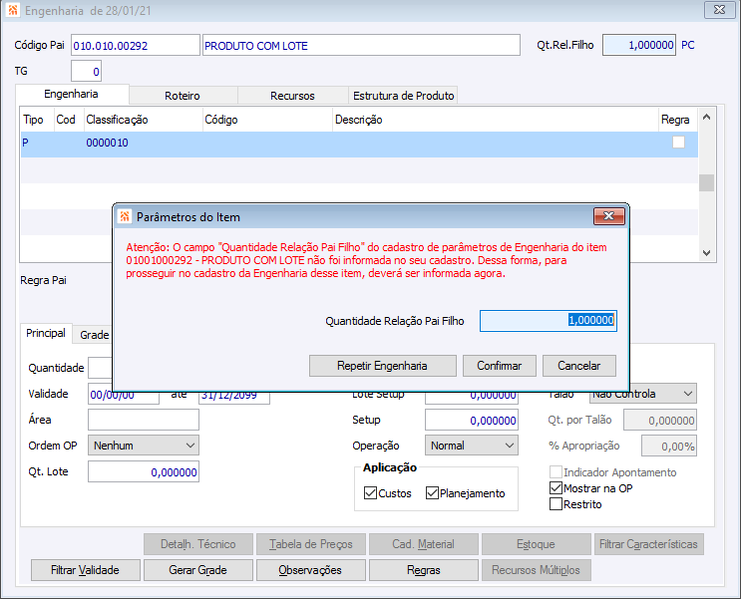Click the % Apropriação field
This screenshot has width=741, height=599.
pos(669,446)
